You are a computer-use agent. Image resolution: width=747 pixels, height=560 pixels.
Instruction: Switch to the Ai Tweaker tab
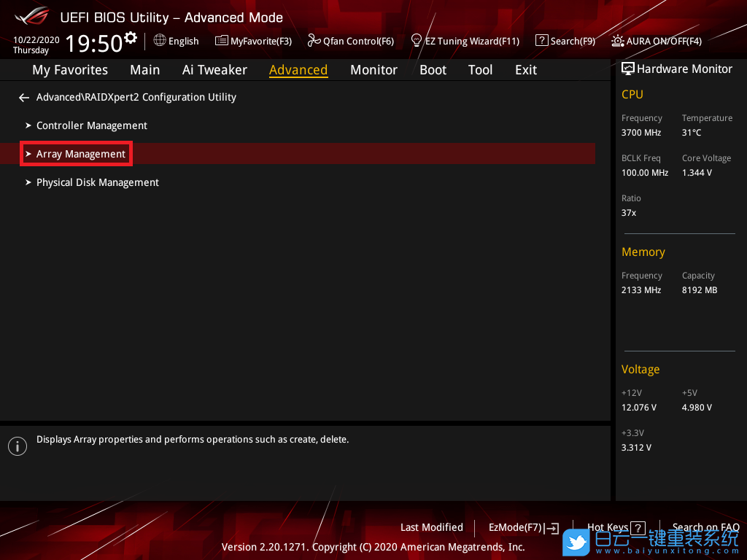(x=214, y=70)
